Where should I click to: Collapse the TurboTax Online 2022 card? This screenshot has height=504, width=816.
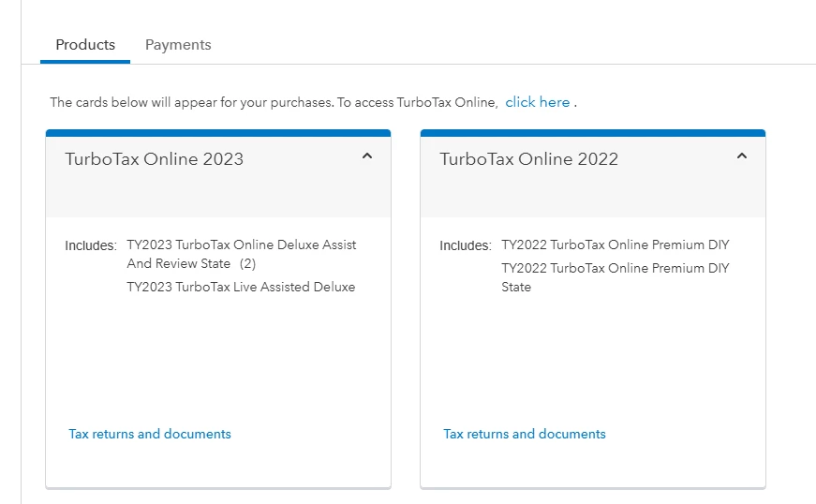(x=742, y=156)
